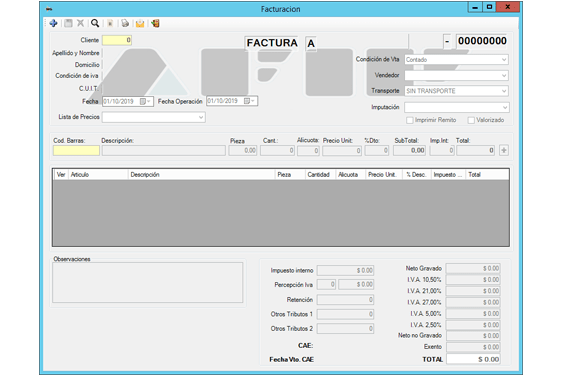Click the I.V.A. 21,00% amount field
The height and width of the screenshot is (375, 563).
tap(473, 291)
